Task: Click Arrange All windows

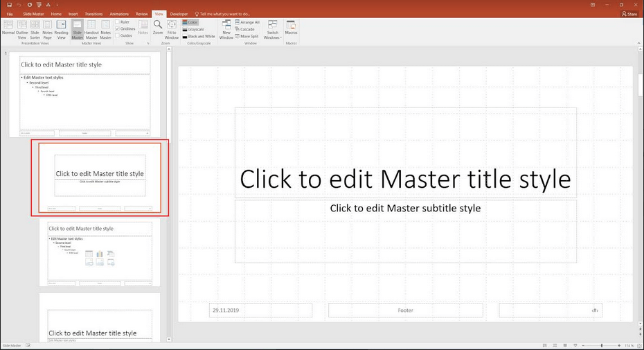Action: click(247, 22)
